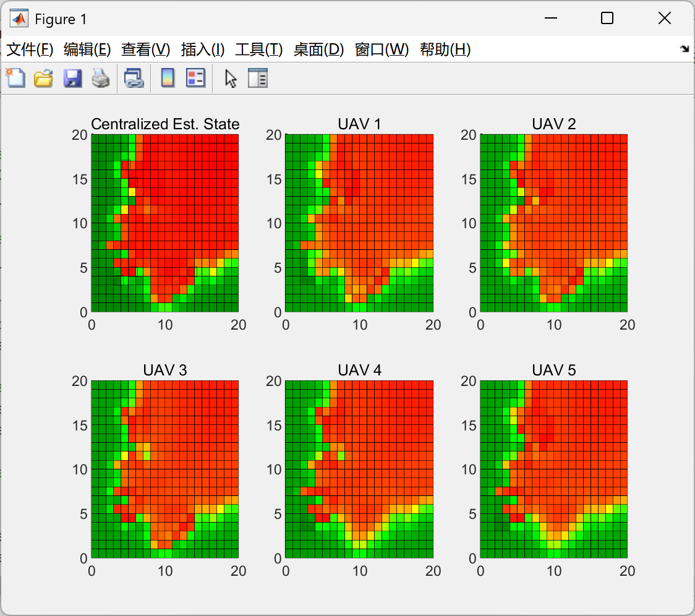Screen dimensions: 695x616
Task: Click the UAV 1 plot title
Action: click(359, 124)
